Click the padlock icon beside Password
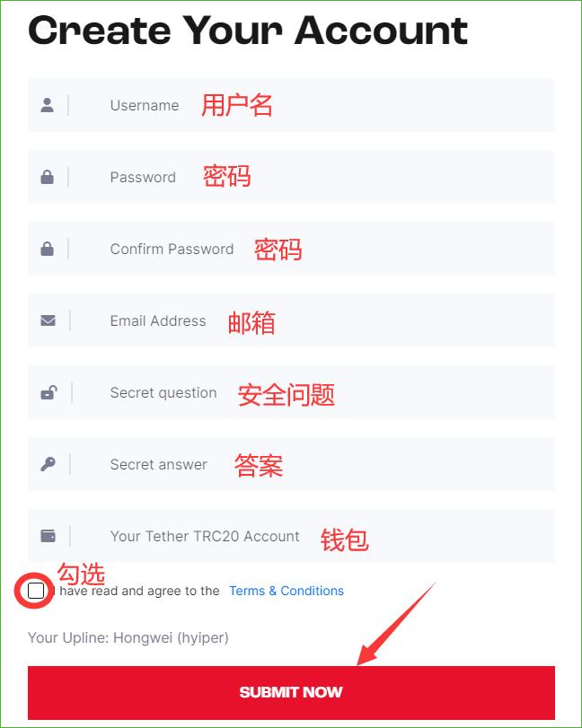This screenshot has width=582, height=728. tap(47, 177)
